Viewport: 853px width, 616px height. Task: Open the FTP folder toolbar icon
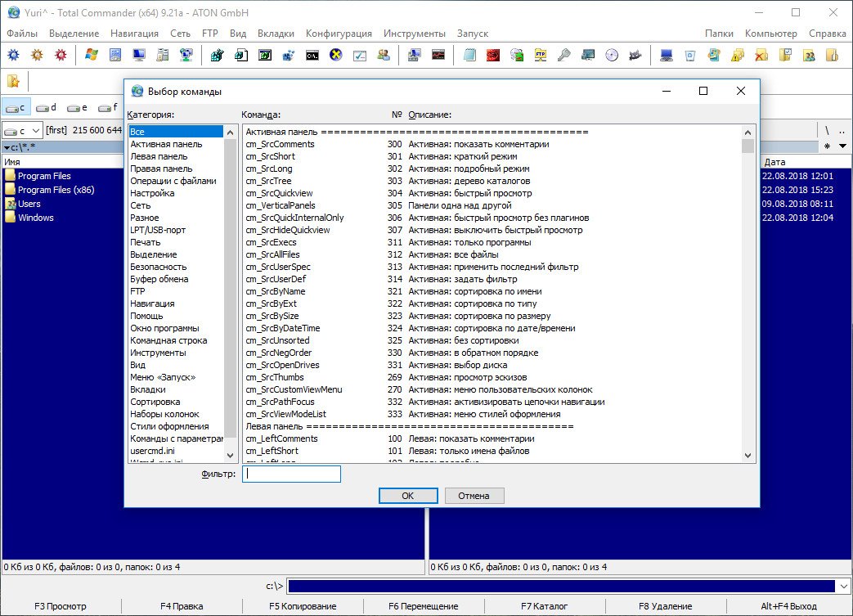[x=541, y=55]
